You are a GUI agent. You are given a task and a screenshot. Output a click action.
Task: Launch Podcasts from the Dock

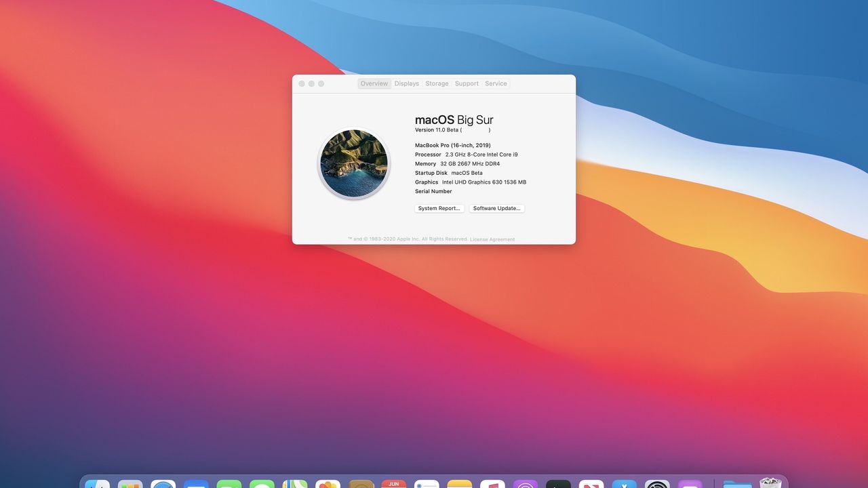(526, 484)
